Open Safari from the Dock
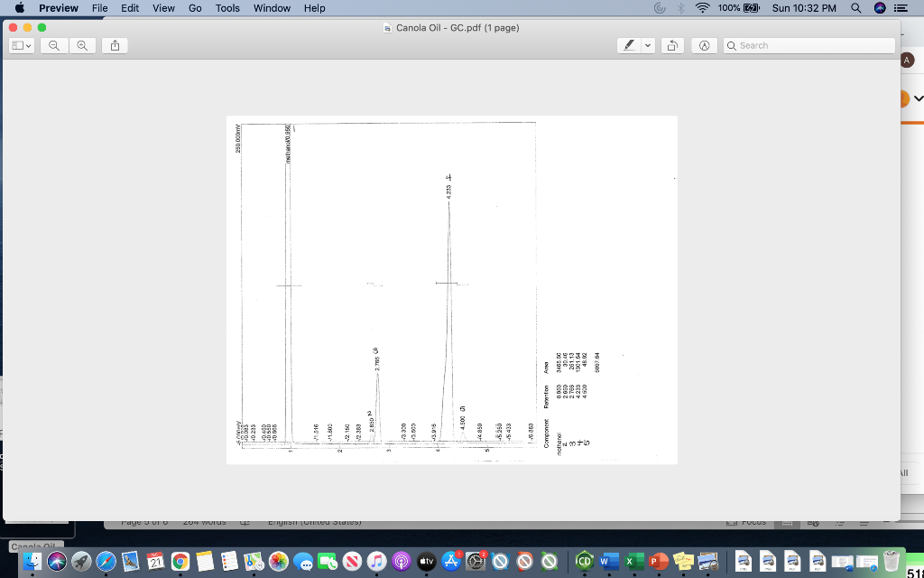This screenshot has height=578, width=924. 106,561
